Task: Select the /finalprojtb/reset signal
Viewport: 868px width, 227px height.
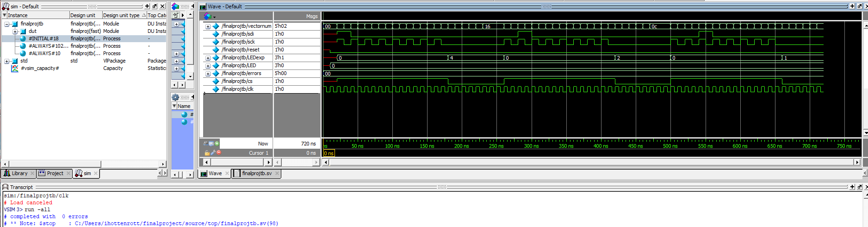Action: pyautogui.click(x=240, y=50)
